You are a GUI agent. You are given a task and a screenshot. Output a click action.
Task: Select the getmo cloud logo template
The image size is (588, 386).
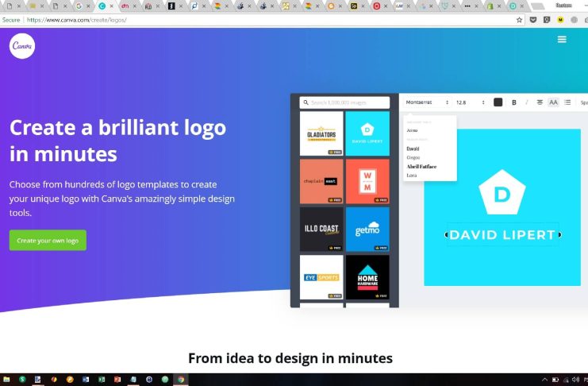[367, 229]
